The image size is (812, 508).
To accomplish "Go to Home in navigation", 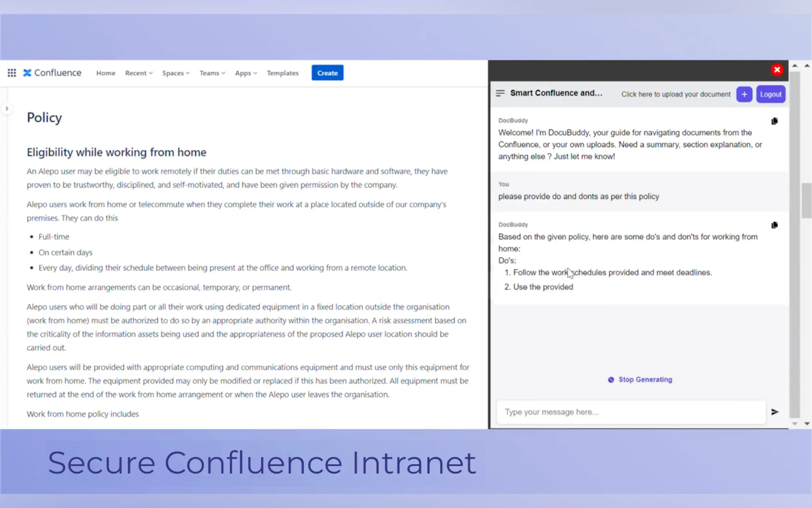I will tap(105, 73).
